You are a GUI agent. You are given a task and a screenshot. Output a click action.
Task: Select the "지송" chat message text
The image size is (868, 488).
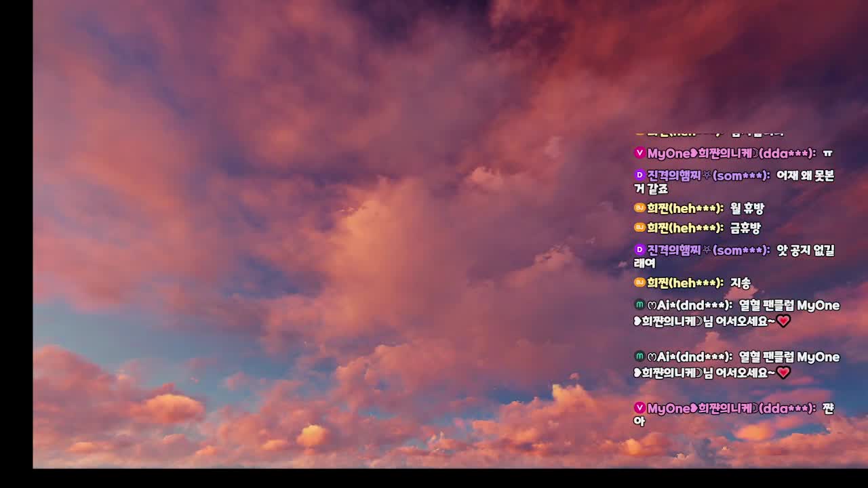click(x=741, y=283)
